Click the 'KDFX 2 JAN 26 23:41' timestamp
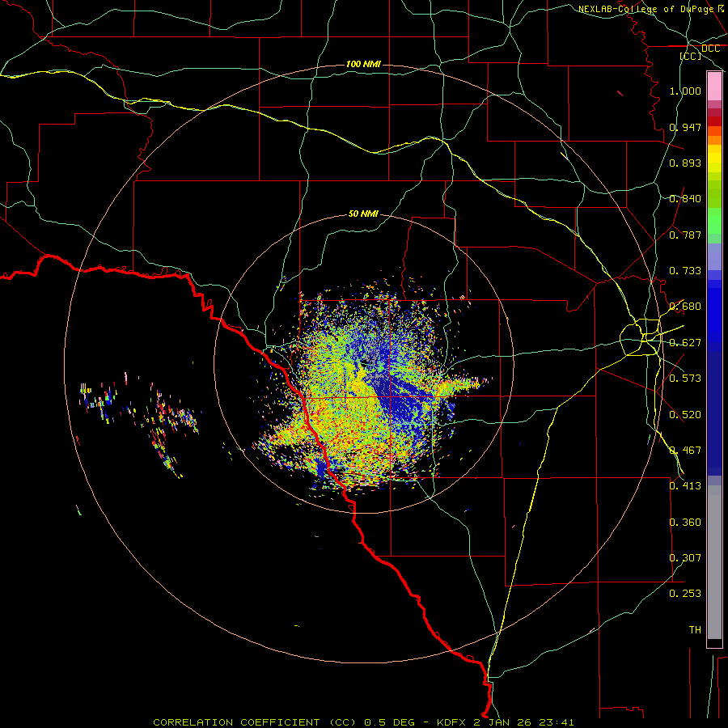Viewport: 728px width, 728px height. click(x=506, y=722)
